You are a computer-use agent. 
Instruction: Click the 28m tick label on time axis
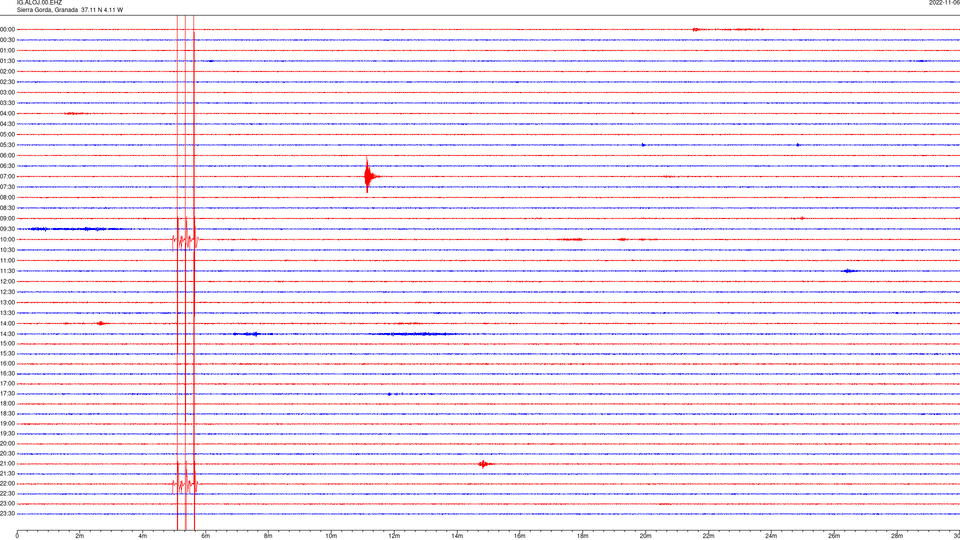[x=897, y=536]
